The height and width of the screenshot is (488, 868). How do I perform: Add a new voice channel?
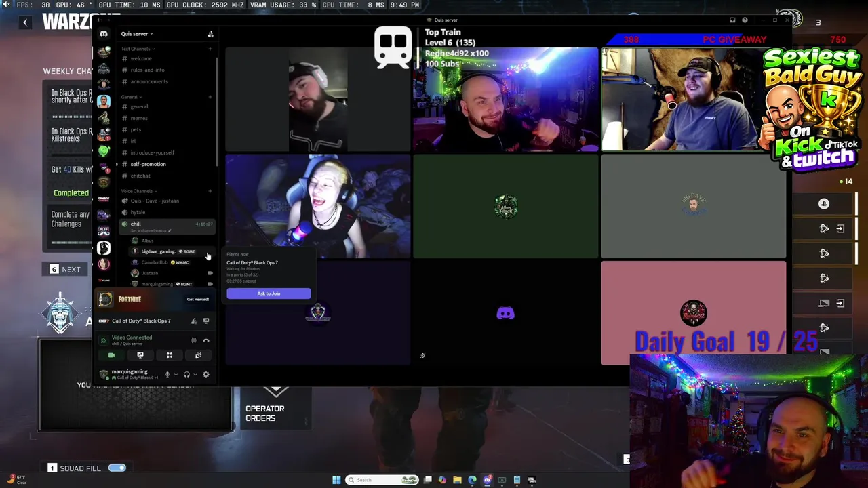(x=210, y=191)
